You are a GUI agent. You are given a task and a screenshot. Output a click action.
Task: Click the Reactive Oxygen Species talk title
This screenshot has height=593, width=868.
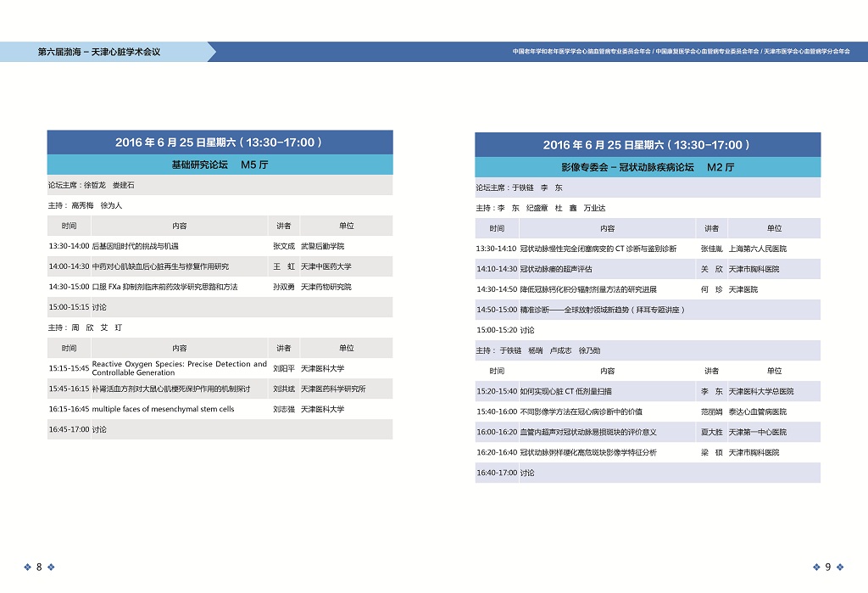179,368
